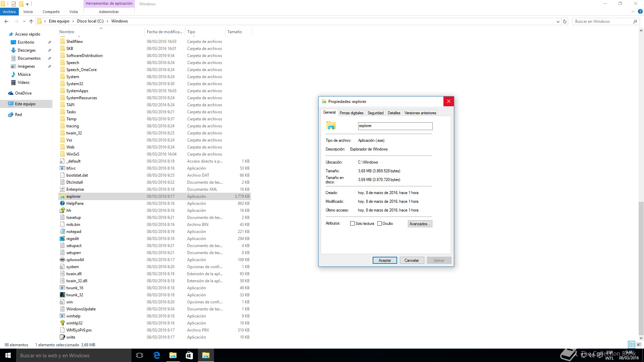Screen dimensions: 644x362
Task: Open the quick access toolbar dropdown
Action: (27, 4)
